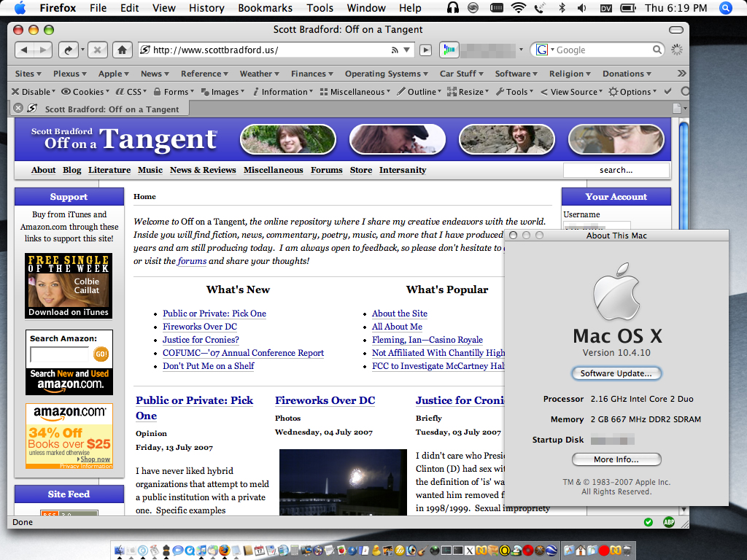
Task: Click the Search Amazon text field
Action: pos(59,355)
